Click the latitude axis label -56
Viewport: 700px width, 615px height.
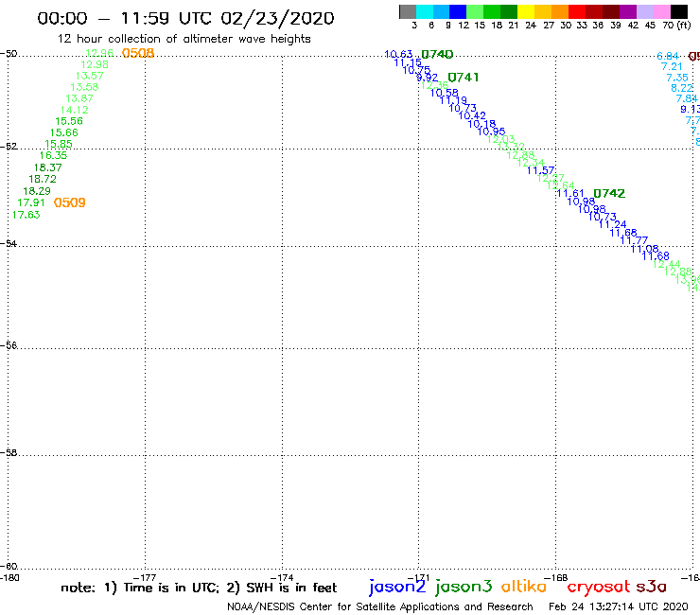tap(9, 345)
